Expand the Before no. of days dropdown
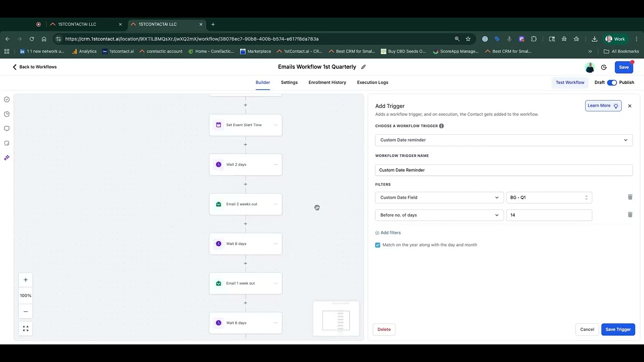 439,215
